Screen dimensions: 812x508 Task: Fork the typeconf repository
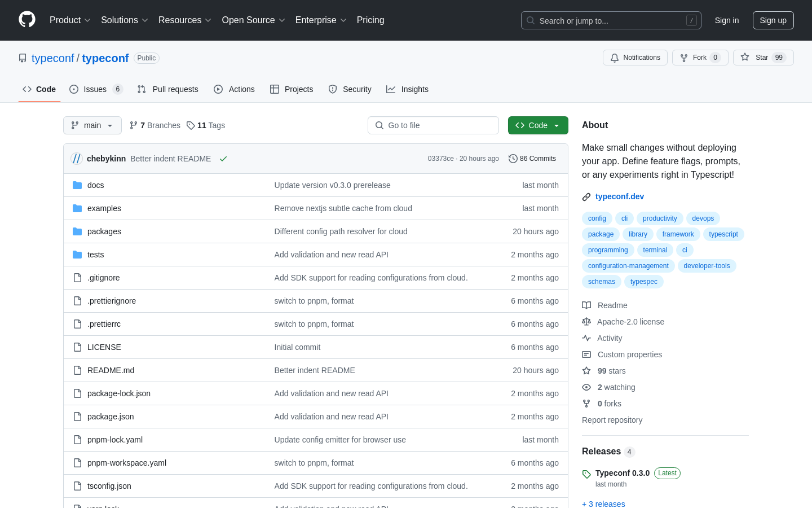700,58
